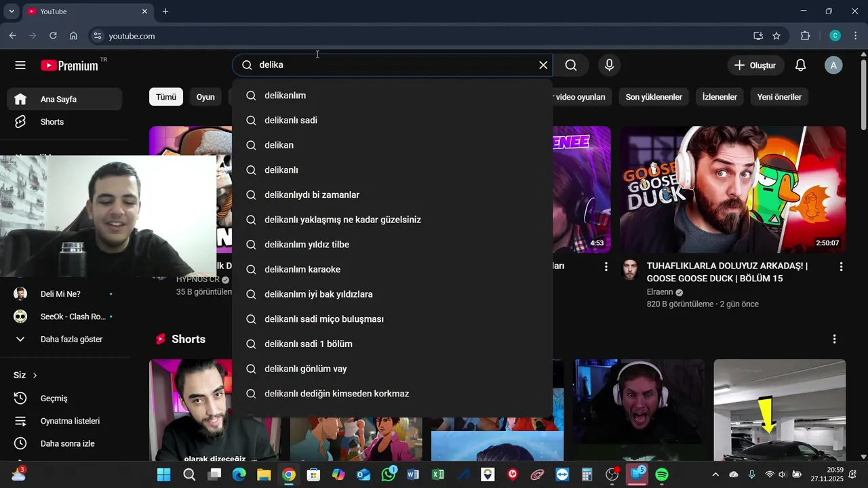Open the Deli Mi Ne? subscription
The width and height of the screenshot is (868, 488).
(x=65, y=293)
